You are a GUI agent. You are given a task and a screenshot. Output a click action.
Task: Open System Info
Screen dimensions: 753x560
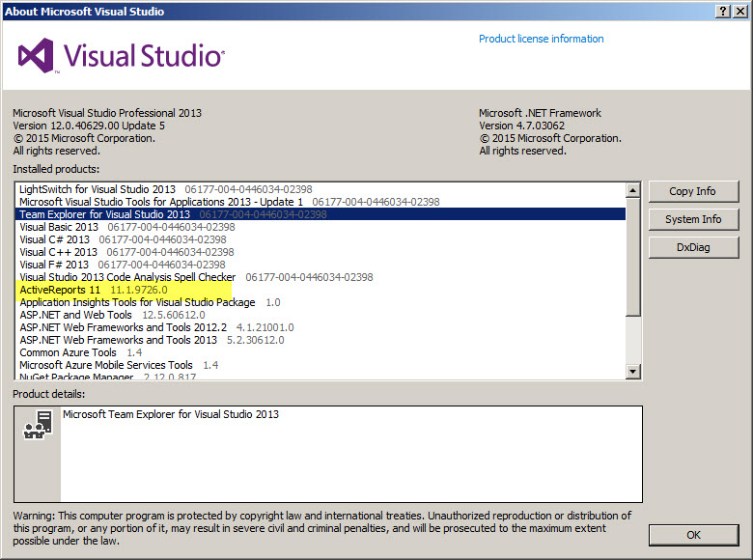pyautogui.click(x=693, y=219)
